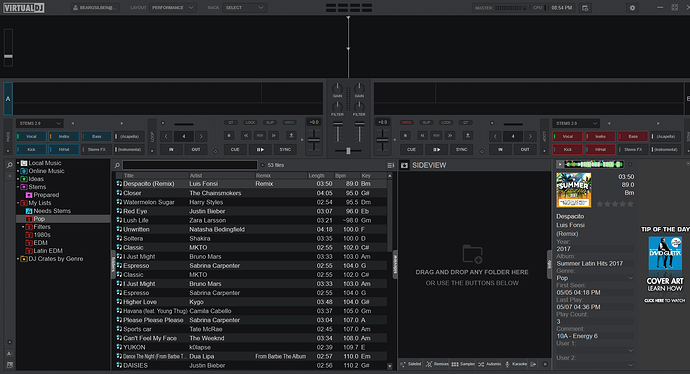Click the right deck fast-forward icon
690x374 pixels.
click(450, 136)
